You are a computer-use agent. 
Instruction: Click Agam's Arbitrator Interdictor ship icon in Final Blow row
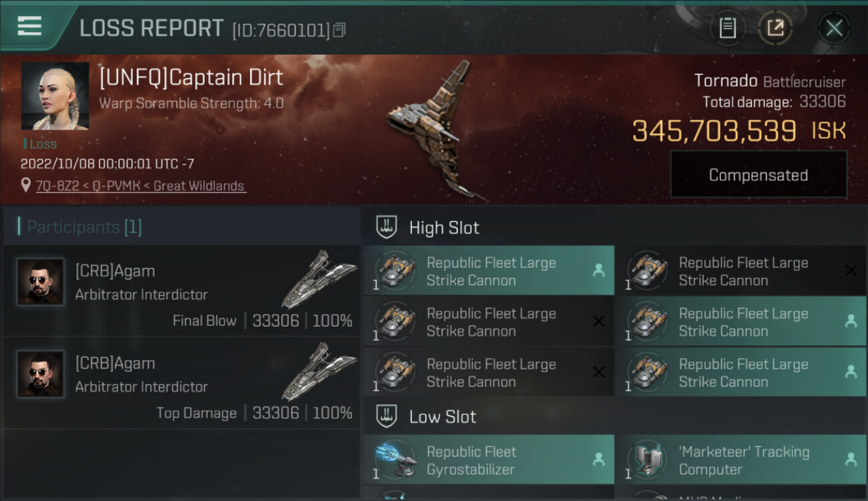coord(318,279)
